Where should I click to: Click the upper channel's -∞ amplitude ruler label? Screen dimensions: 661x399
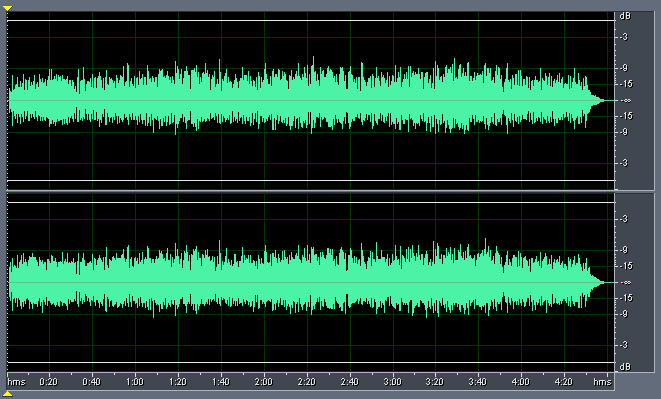pyautogui.click(x=626, y=100)
